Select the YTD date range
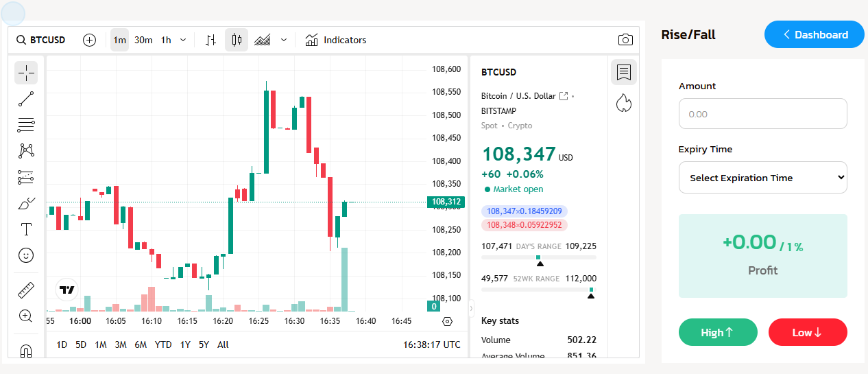This screenshot has width=868, height=374. (x=163, y=344)
